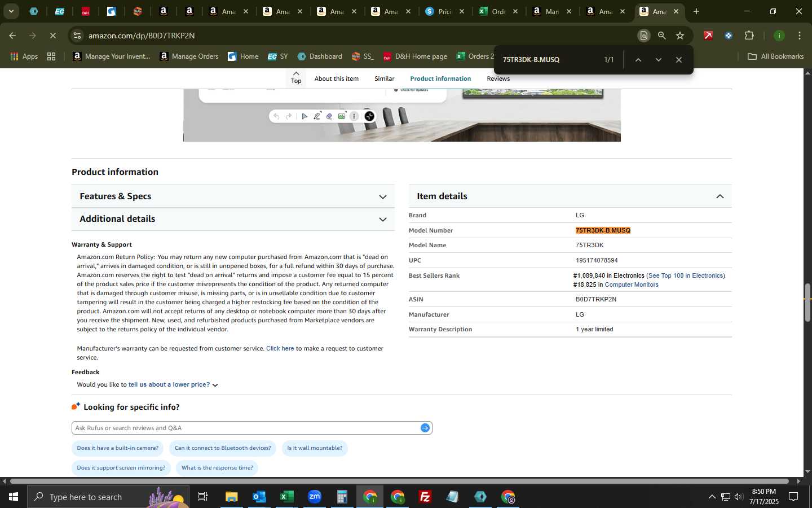The image size is (812, 508).
Task: Jump to Top of the product page
Action: pyautogui.click(x=296, y=78)
